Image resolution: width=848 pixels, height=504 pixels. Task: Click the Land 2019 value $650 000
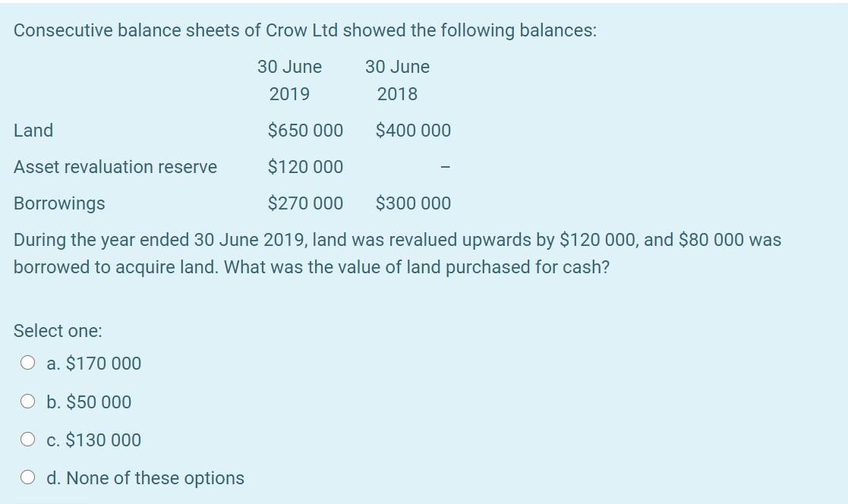pyautogui.click(x=305, y=131)
